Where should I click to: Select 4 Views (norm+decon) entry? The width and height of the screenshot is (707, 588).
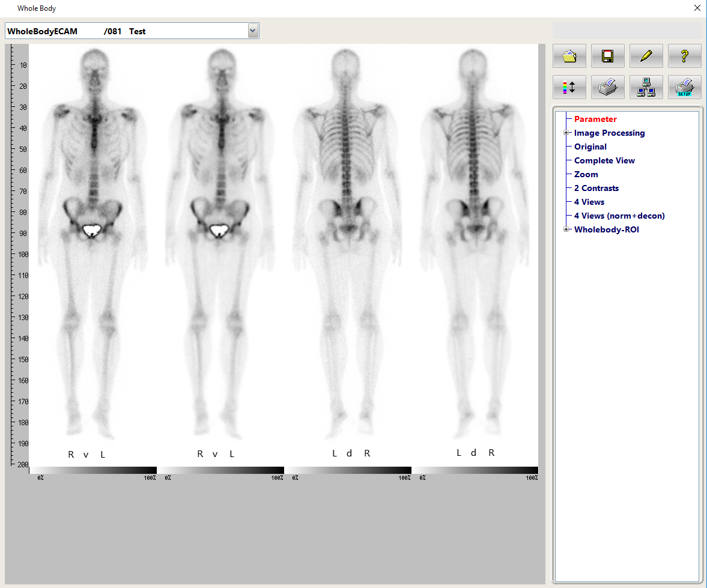[x=619, y=216]
